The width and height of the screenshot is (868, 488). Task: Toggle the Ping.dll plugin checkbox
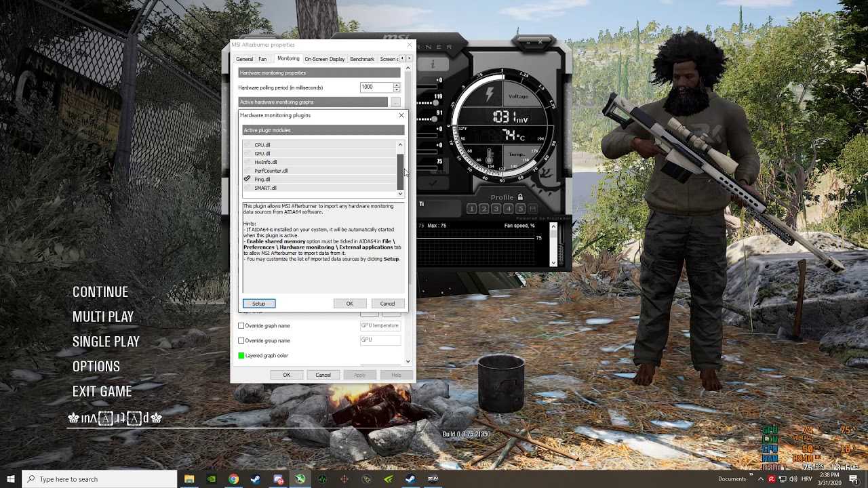tap(247, 179)
